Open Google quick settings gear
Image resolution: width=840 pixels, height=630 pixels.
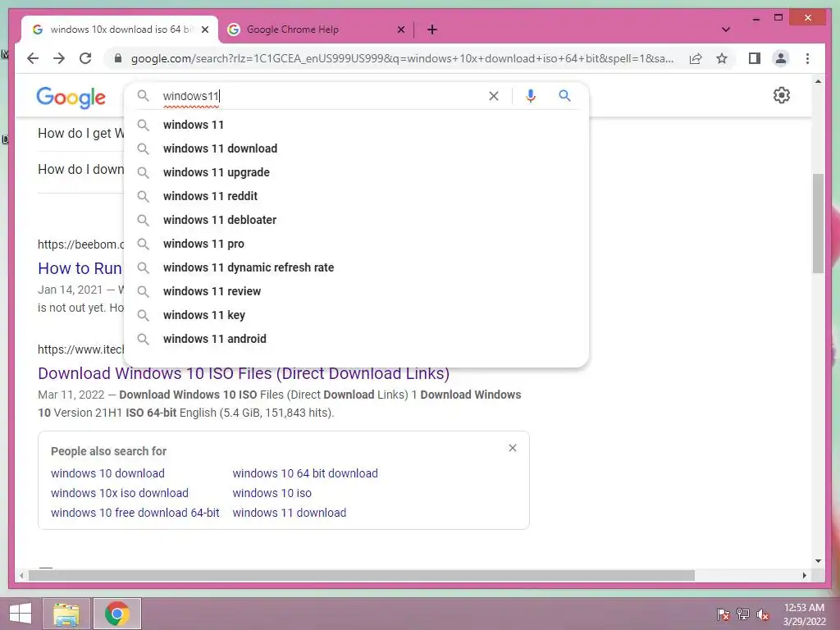point(782,95)
